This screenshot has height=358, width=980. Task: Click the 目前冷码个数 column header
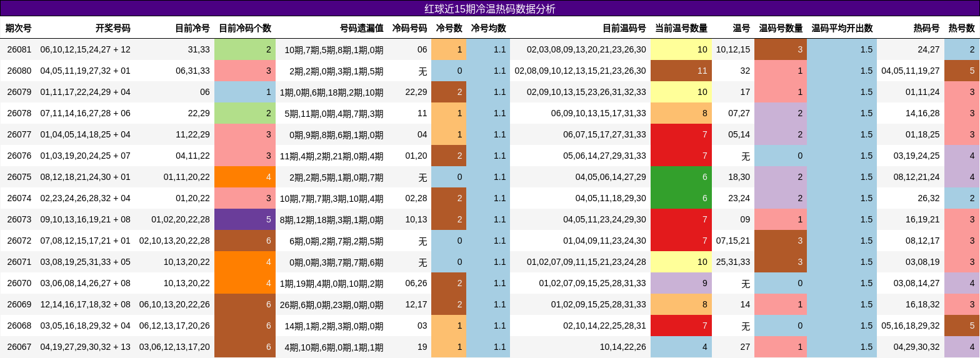(x=244, y=28)
